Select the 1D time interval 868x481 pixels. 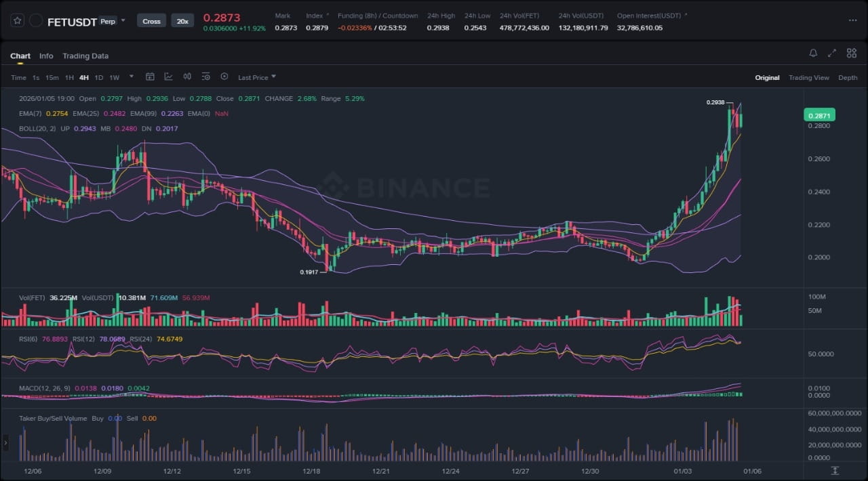[99, 78]
